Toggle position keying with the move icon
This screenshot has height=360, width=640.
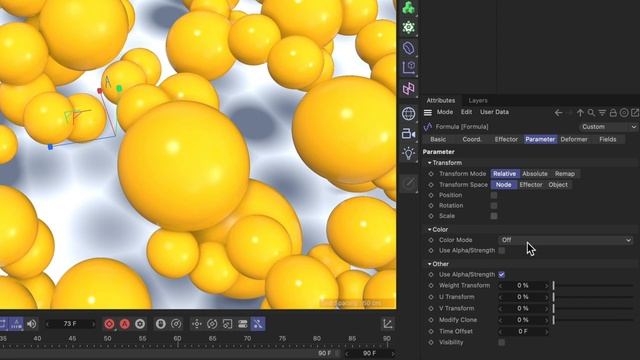pos(197,324)
